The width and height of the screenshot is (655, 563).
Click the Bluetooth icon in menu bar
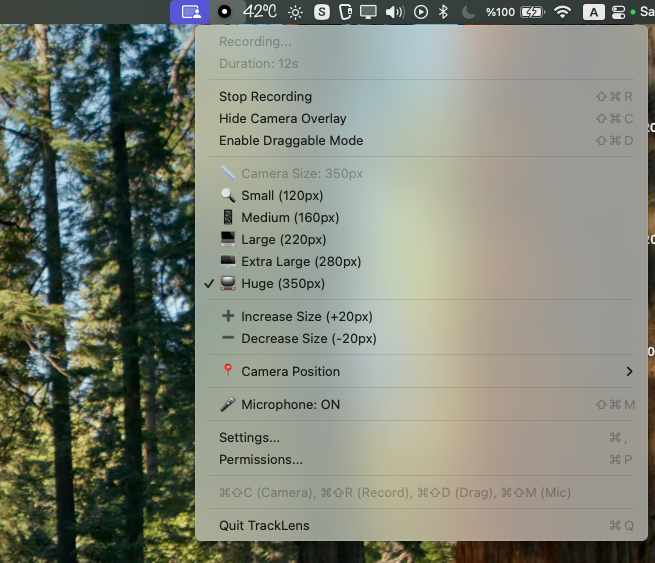(x=443, y=12)
